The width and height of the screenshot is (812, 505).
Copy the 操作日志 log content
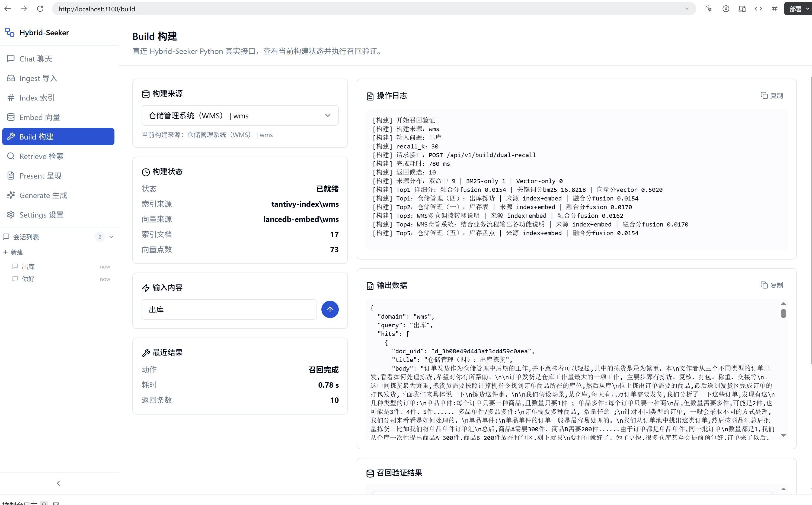(x=772, y=96)
